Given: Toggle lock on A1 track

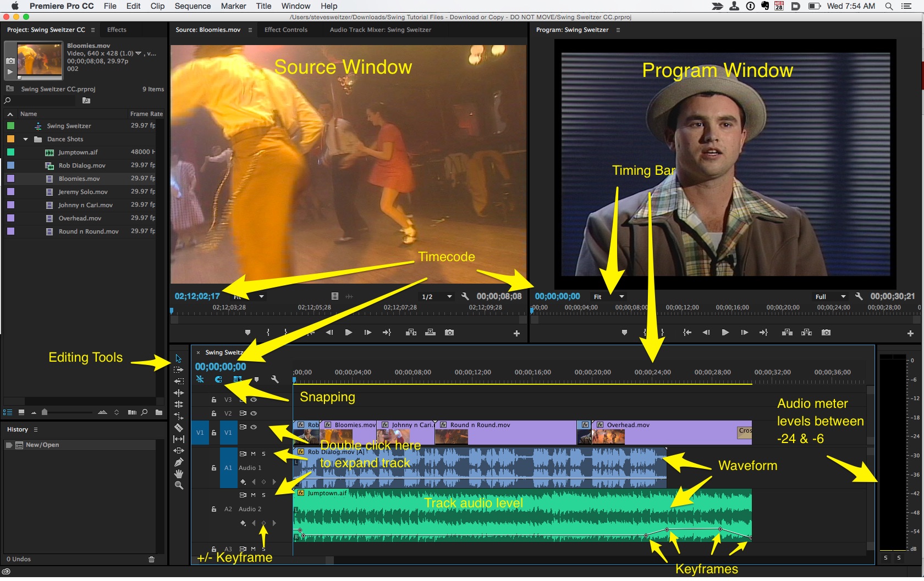Looking at the screenshot, I should (214, 468).
